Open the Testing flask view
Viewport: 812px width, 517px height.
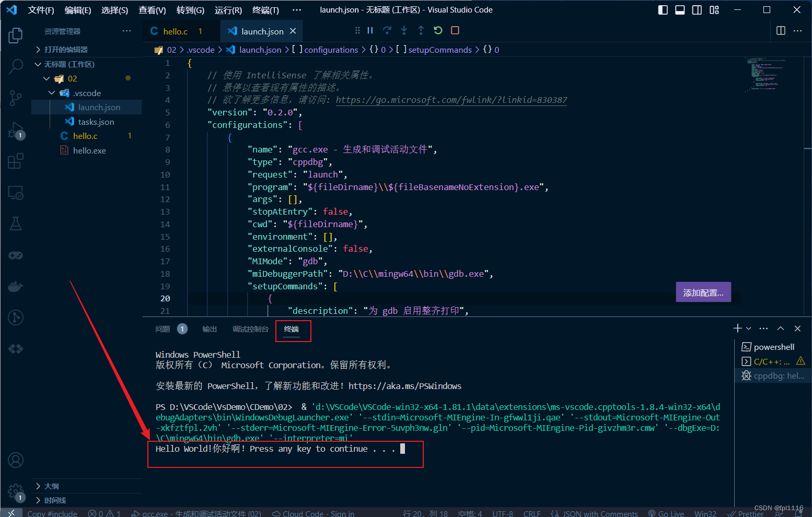[x=16, y=224]
